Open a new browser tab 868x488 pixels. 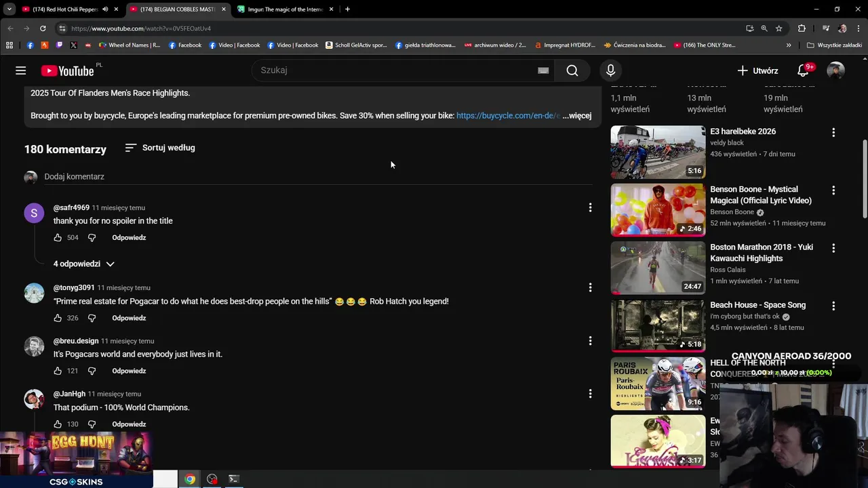pos(347,9)
